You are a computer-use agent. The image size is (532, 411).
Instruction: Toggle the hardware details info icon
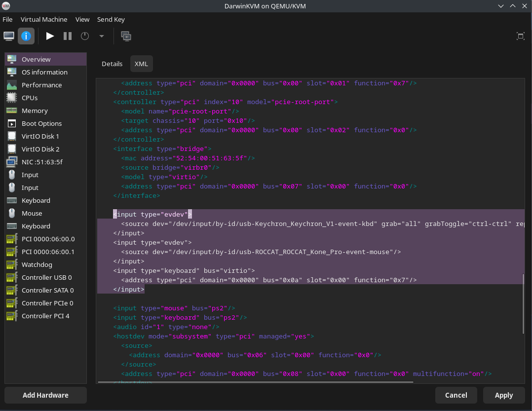coord(26,36)
